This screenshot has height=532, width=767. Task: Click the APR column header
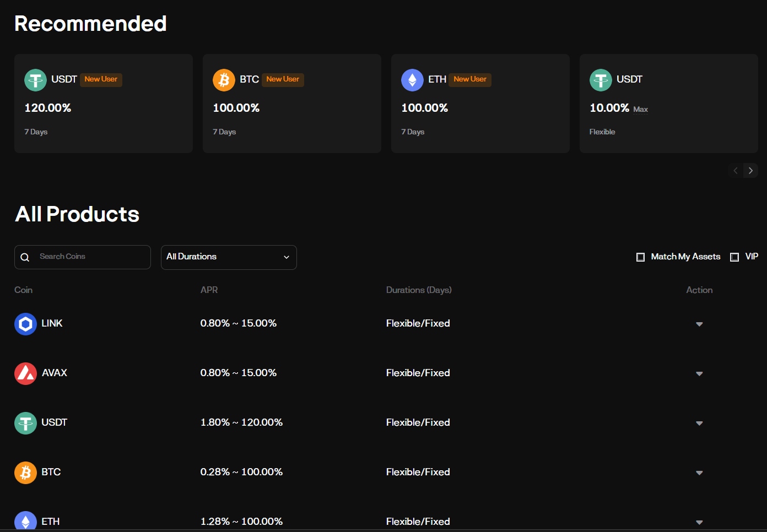(209, 290)
